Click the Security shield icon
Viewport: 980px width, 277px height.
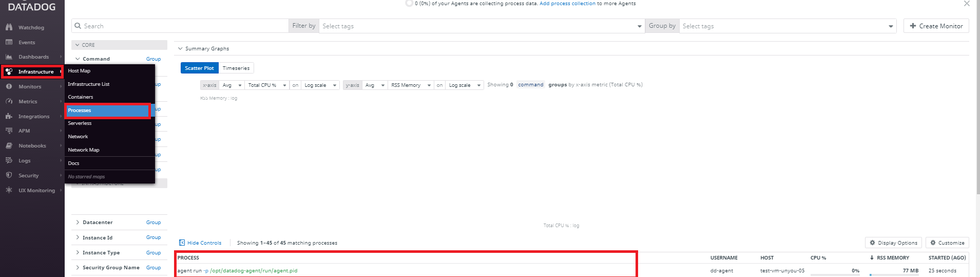tap(9, 175)
